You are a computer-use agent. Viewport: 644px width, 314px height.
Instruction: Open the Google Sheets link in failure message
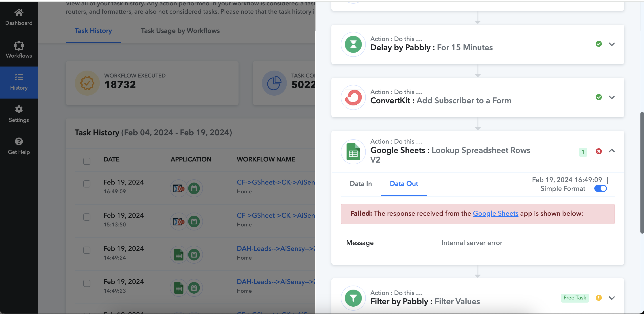point(495,213)
